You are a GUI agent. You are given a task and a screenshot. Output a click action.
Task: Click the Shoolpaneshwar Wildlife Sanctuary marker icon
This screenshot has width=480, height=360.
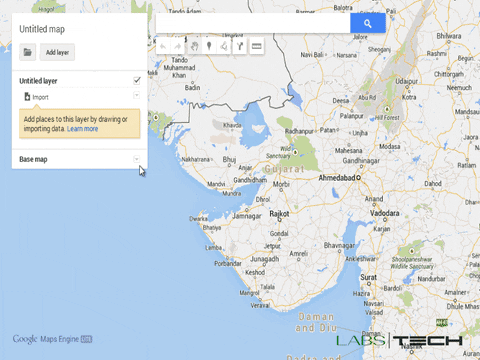[412, 251]
